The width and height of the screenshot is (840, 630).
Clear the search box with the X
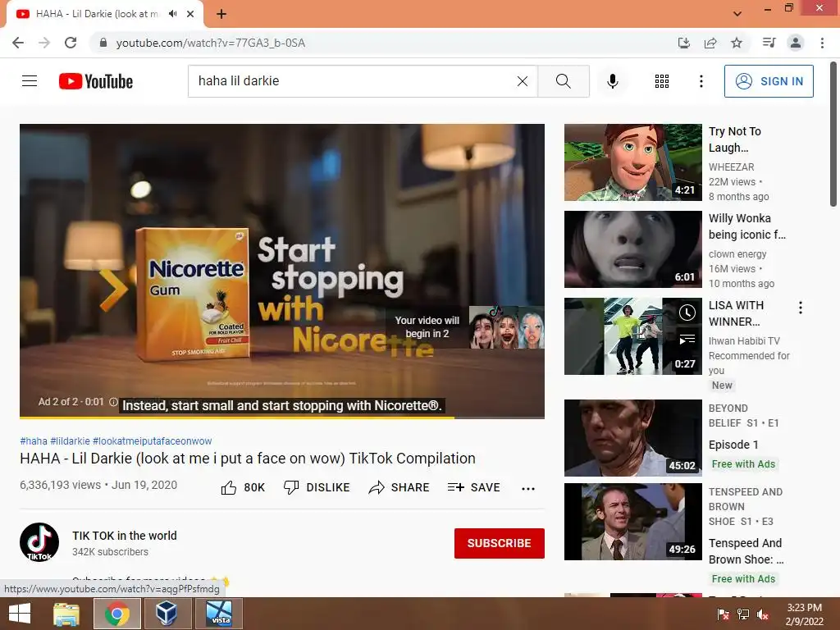tap(523, 81)
